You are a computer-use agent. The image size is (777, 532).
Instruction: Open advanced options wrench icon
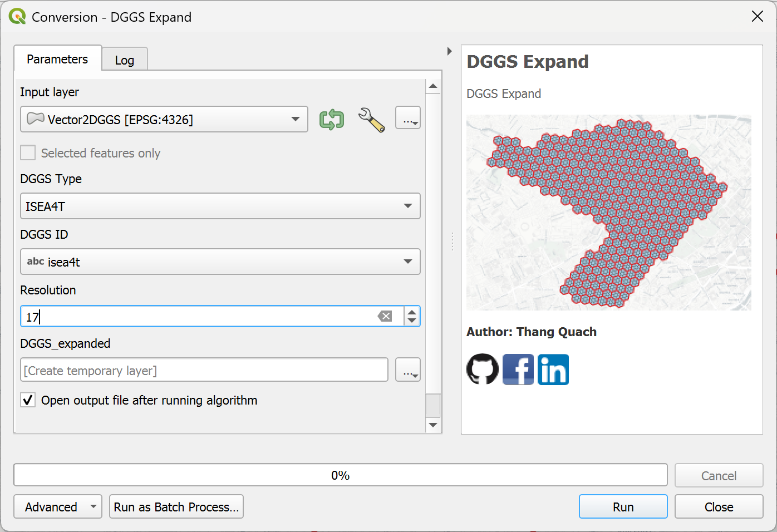pos(371,120)
